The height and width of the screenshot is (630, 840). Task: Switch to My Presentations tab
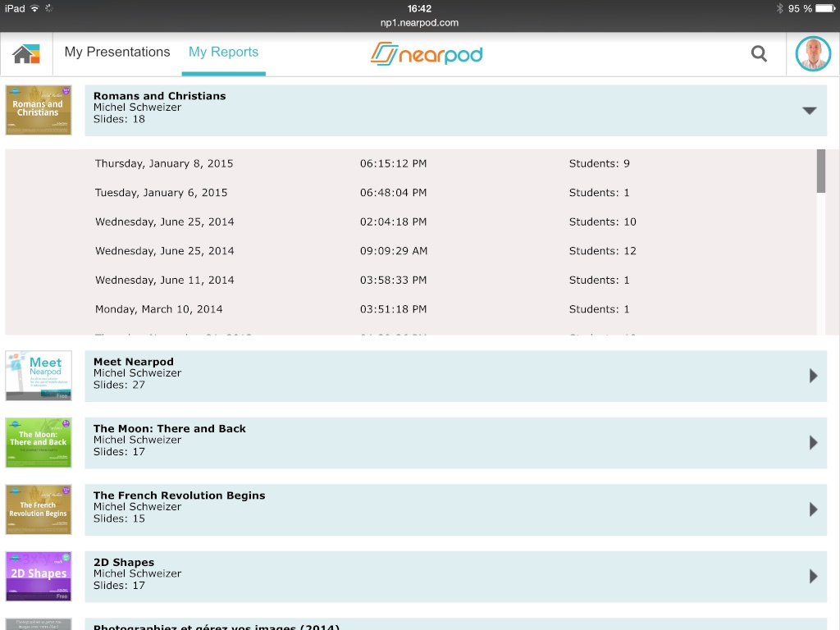pos(117,52)
